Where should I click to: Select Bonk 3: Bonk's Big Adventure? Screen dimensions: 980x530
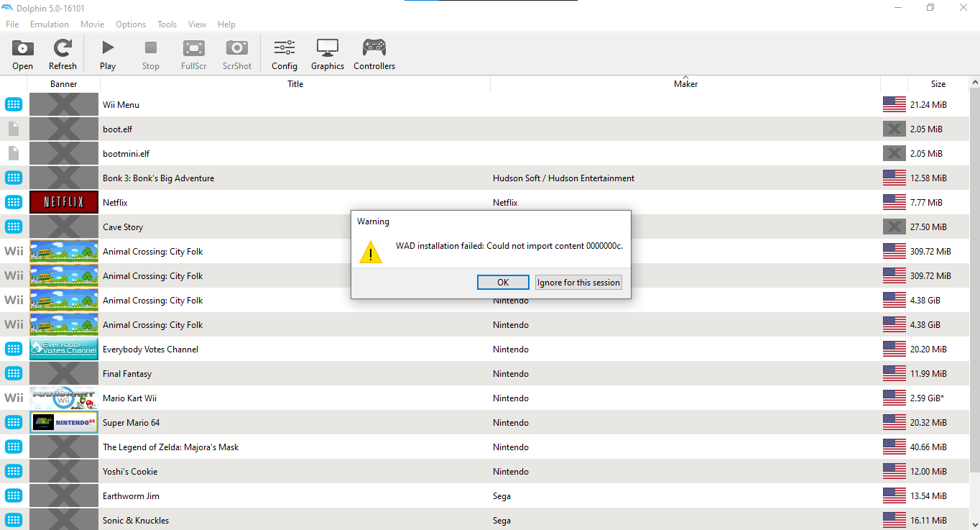point(159,178)
